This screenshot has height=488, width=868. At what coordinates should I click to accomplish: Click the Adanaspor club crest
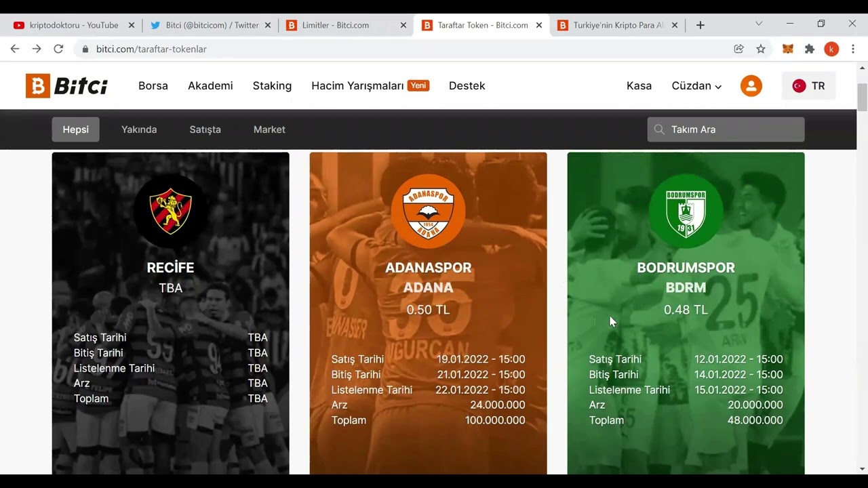[428, 211]
